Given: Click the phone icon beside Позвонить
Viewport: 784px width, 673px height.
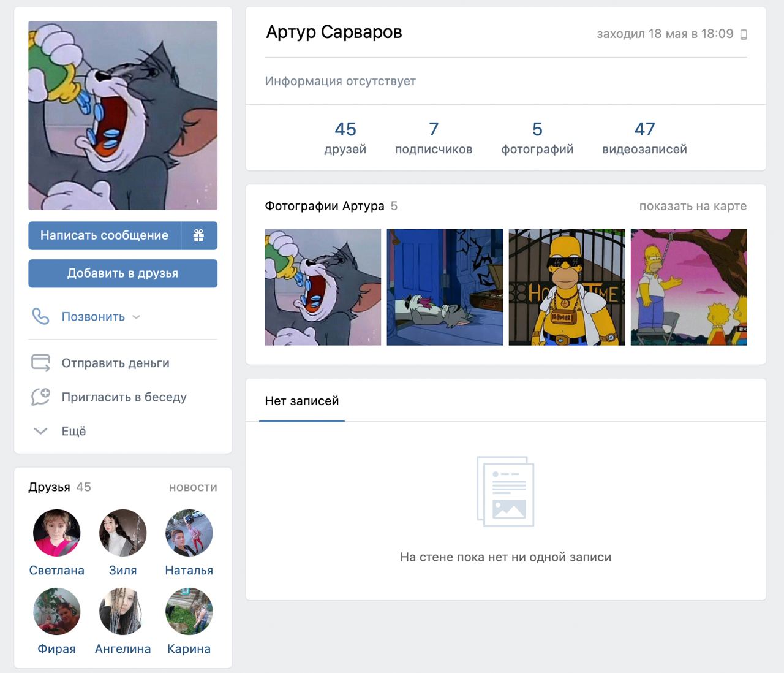Looking at the screenshot, I should [40, 316].
